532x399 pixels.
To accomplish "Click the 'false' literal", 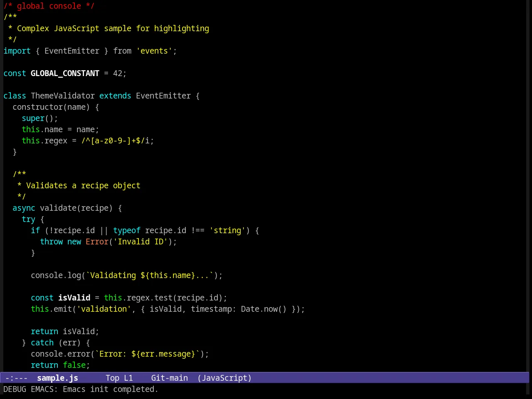I will click(74, 365).
